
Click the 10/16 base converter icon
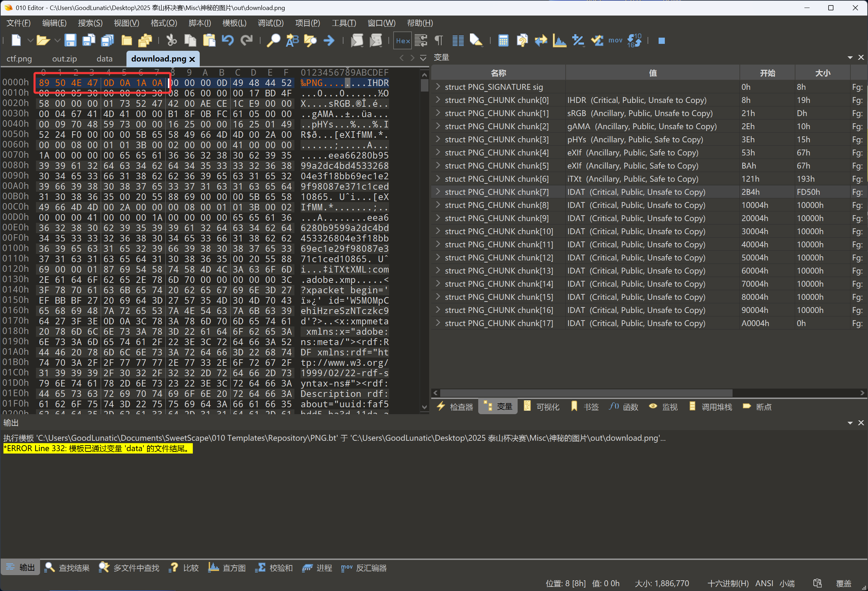coord(634,40)
